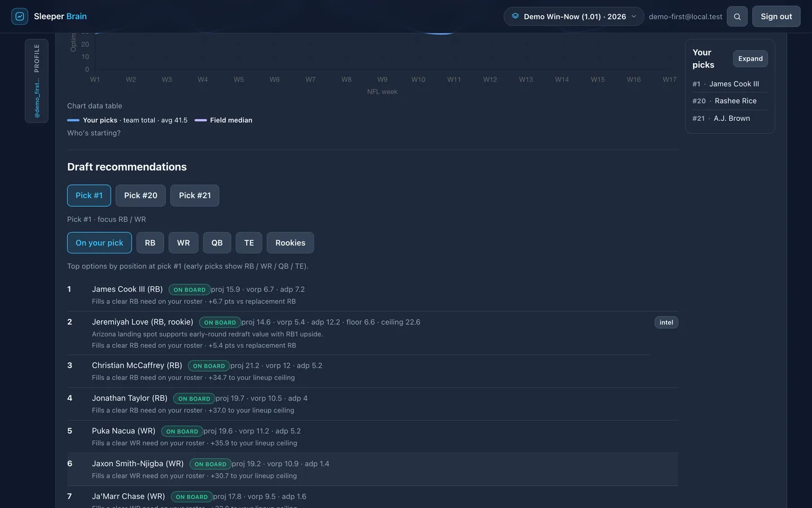Viewport: 812px width, 508px height.
Task: Show the Rookies filter
Action: tap(290, 243)
